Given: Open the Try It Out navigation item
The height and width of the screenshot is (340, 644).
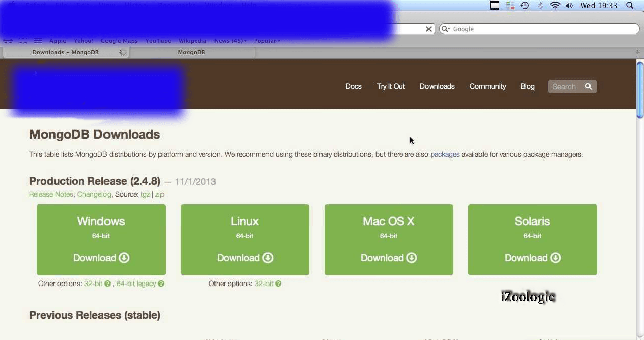Looking at the screenshot, I should point(391,86).
